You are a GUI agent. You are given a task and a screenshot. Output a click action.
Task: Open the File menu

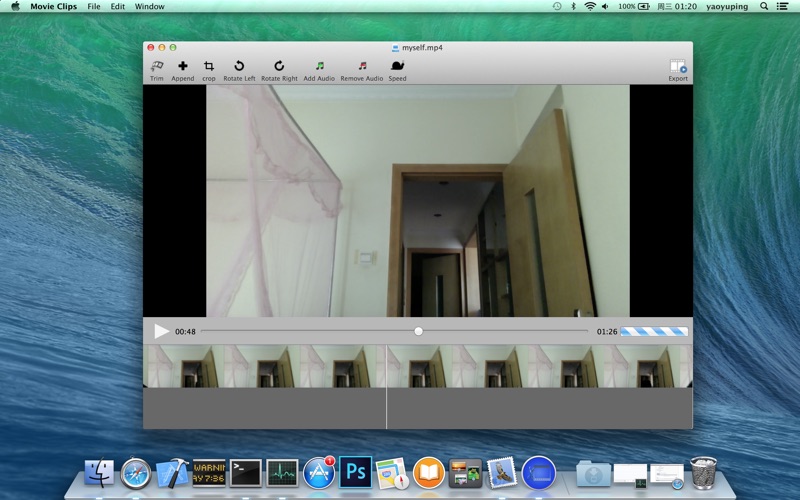click(x=94, y=7)
